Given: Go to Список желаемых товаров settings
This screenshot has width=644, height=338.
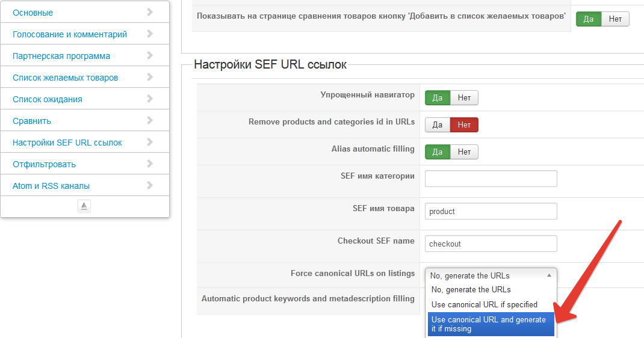Looking at the screenshot, I should tap(65, 78).
